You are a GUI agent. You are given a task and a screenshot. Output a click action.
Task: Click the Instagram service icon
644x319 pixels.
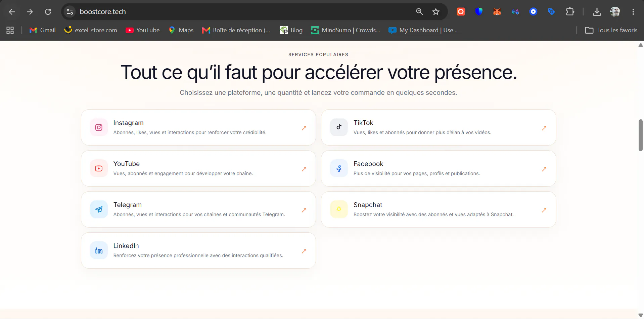tap(99, 127)
